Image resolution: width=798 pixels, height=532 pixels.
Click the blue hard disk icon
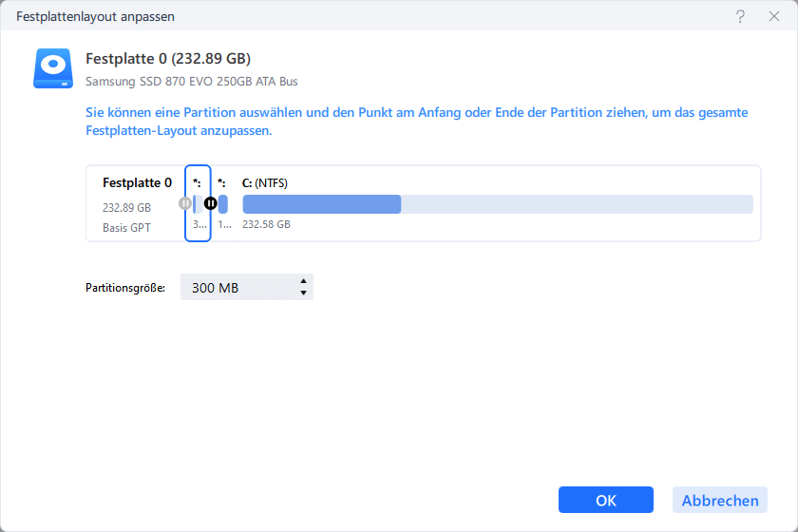[x=52, y=69]
